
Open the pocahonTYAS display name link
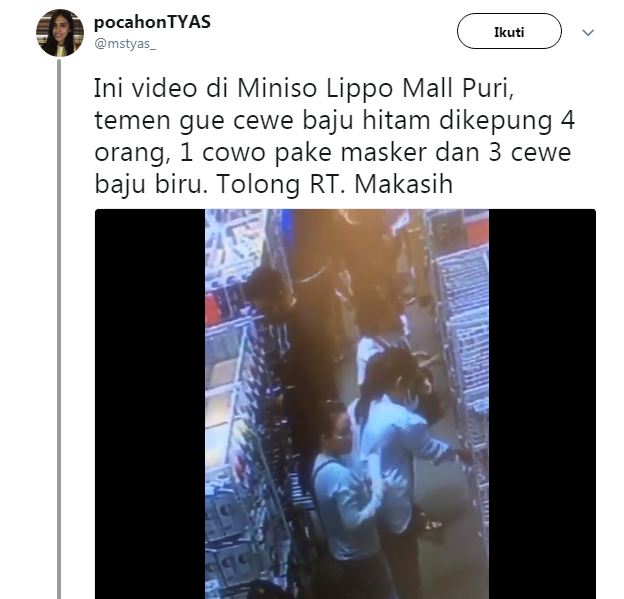(152, 22)
